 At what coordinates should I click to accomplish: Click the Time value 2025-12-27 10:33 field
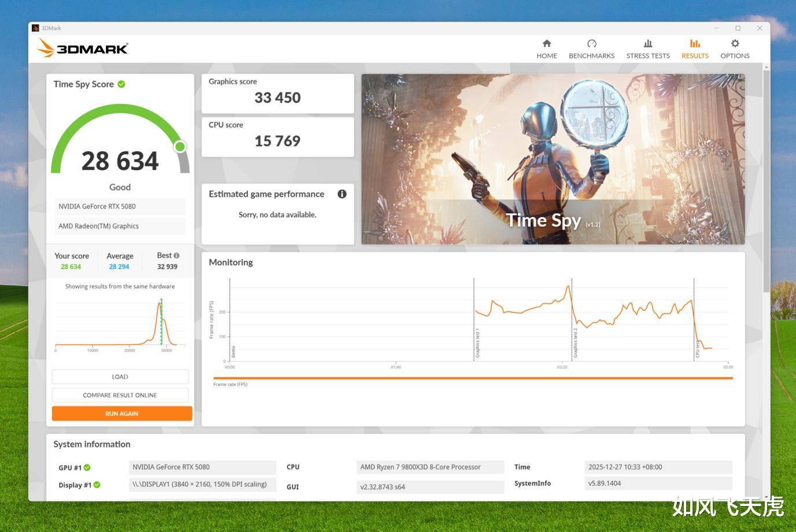(658, 467)
